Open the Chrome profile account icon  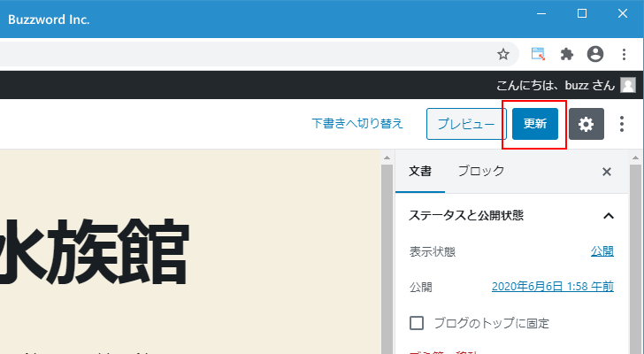[595, 54]
